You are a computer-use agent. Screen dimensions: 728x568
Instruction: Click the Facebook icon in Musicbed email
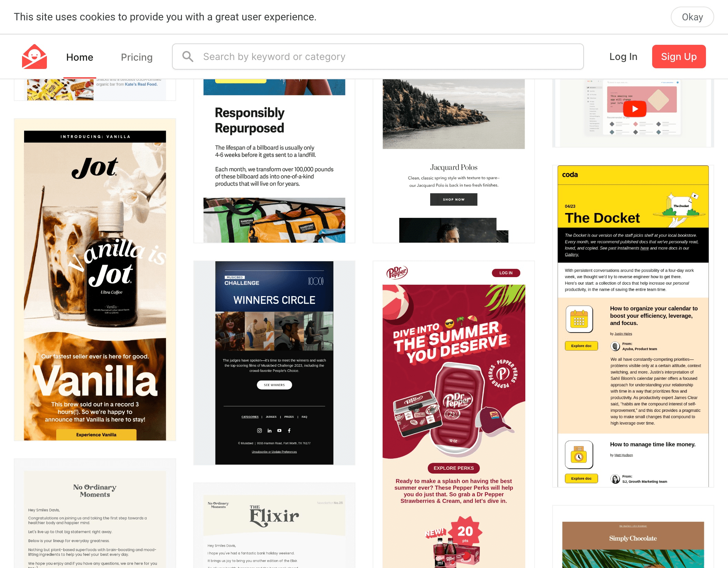(x=289, y=430)
